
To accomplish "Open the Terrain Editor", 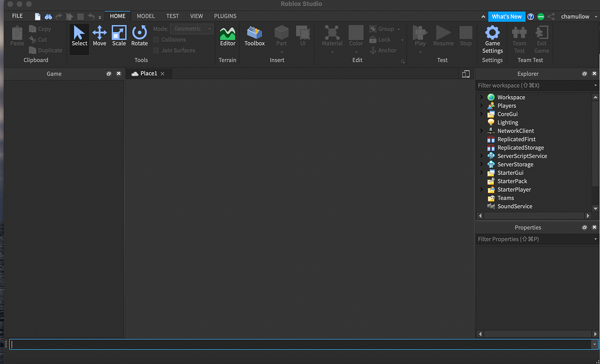I will click(x=228, y=37).
